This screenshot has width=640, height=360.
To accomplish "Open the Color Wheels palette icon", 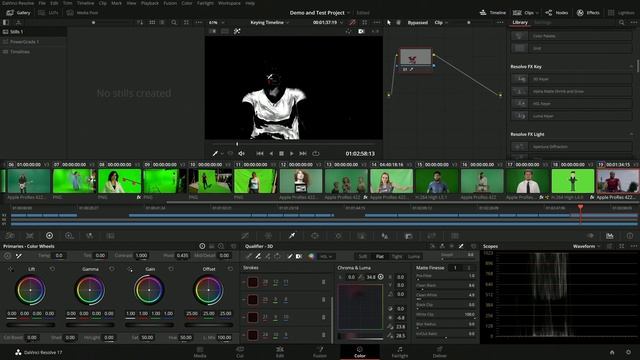I will click(49, 236).
